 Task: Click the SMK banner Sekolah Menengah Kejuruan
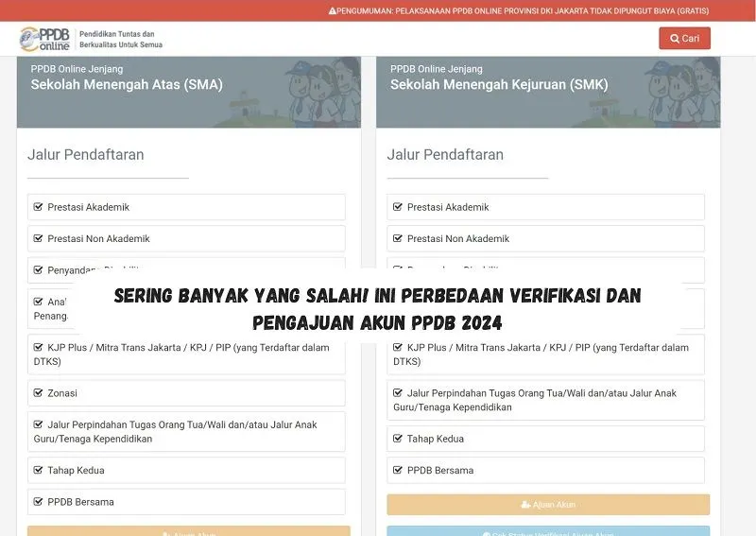[548, 92]
